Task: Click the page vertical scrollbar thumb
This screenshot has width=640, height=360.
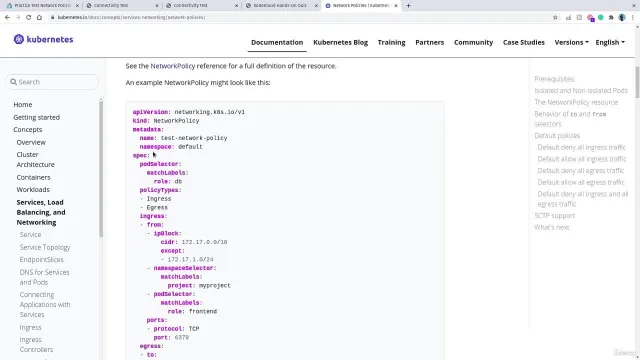Action: point(637,82)
